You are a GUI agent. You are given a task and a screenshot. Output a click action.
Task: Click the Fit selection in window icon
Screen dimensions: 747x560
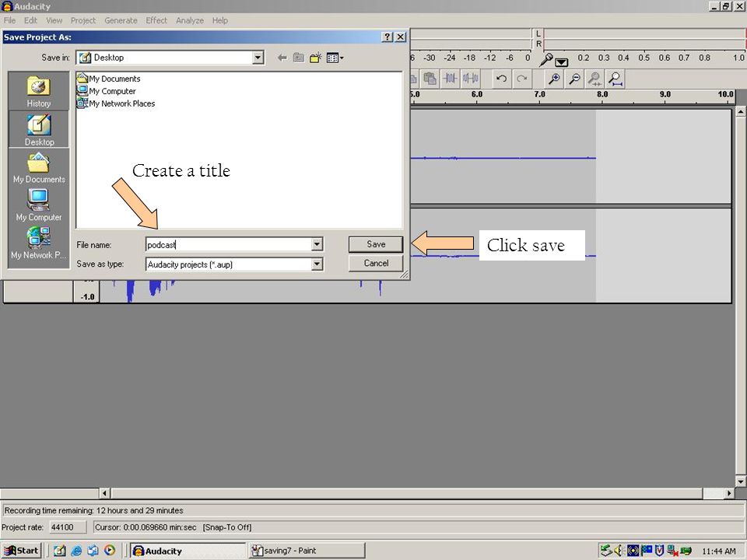click(x=595, y=79)
